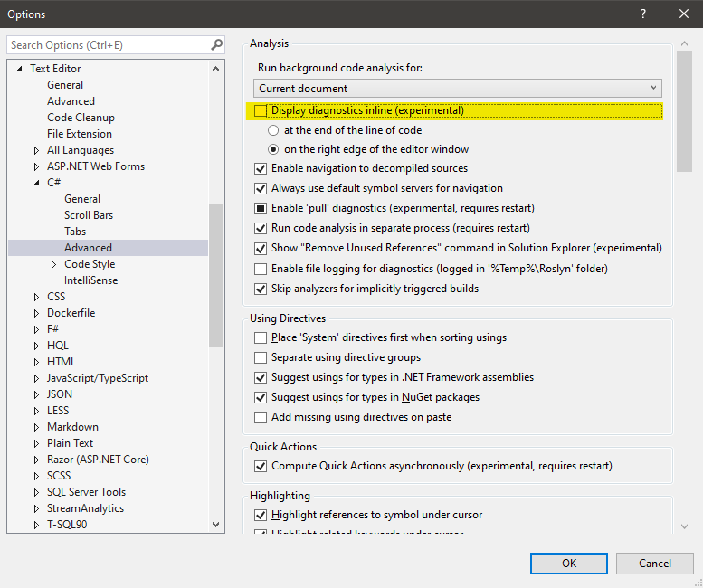This screenshot has width=703, height=588.
Task: Toggle Run code analysis in separate process
Action: [261, 228]
